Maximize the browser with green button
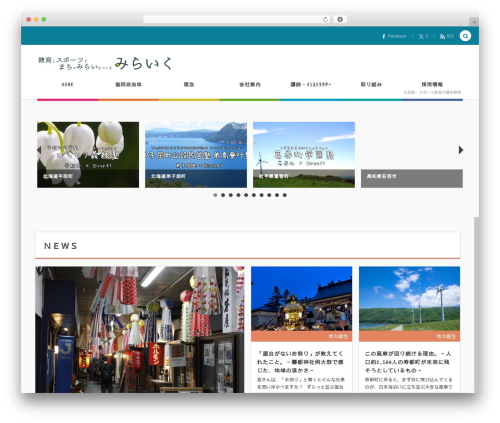 coord(44,19)
